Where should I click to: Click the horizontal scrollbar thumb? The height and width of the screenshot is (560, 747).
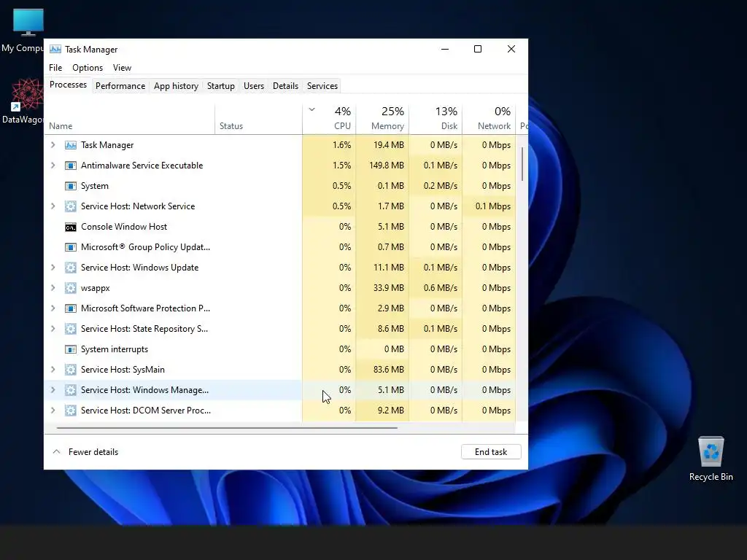[x=227, y=428]
